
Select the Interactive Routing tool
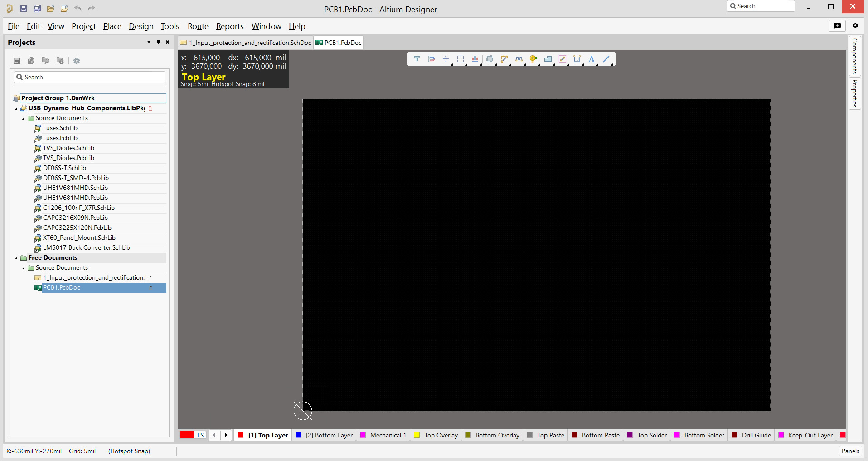(x=504, y=59)
